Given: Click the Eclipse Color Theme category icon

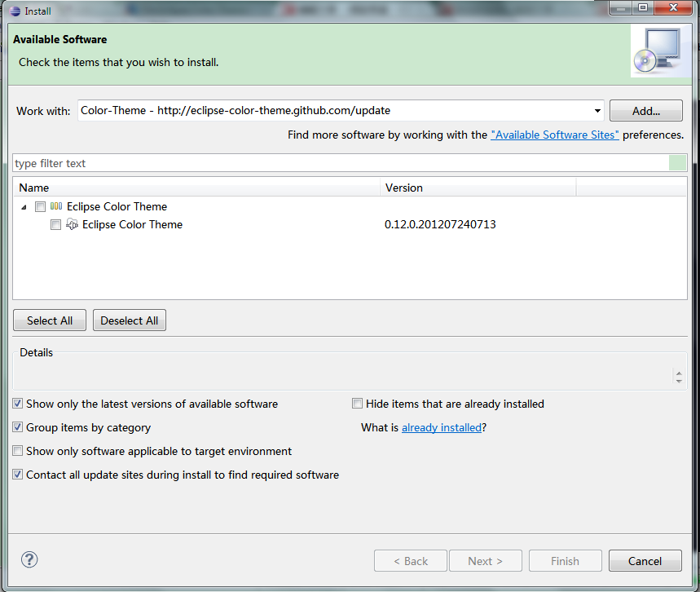Looking at the screenshot, I should (x=56, y=206).
